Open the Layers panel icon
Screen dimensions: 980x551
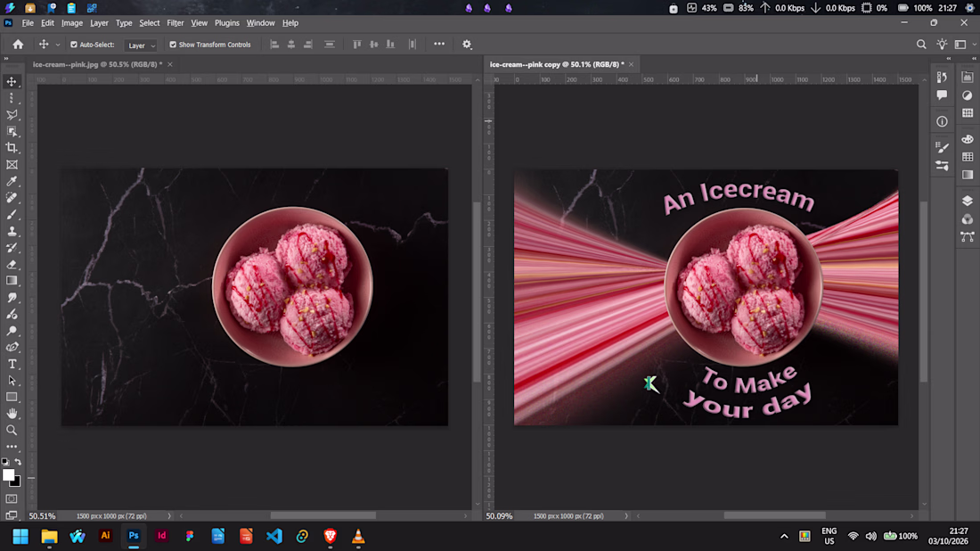[968, 201]
